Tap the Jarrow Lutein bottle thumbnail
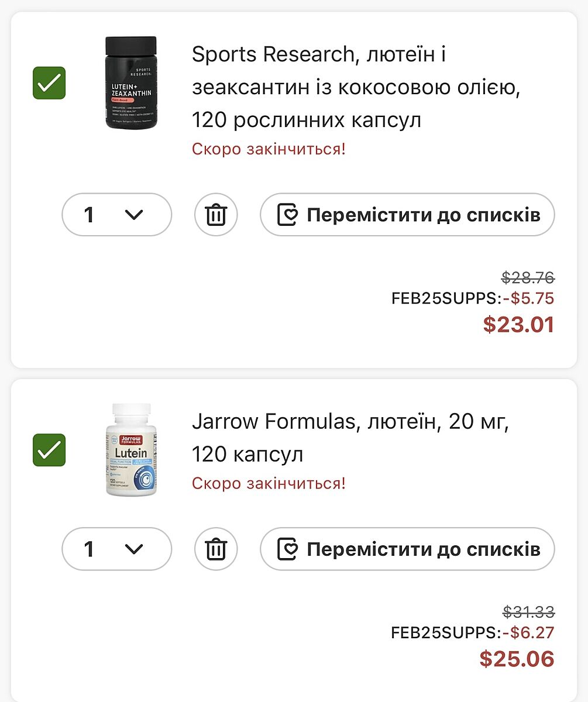 131,450
